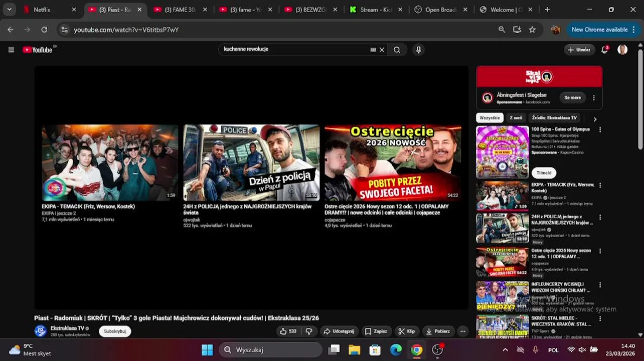Switch to the Netflix tab
The height and width of the screenshot is (361, 644).
51,10
